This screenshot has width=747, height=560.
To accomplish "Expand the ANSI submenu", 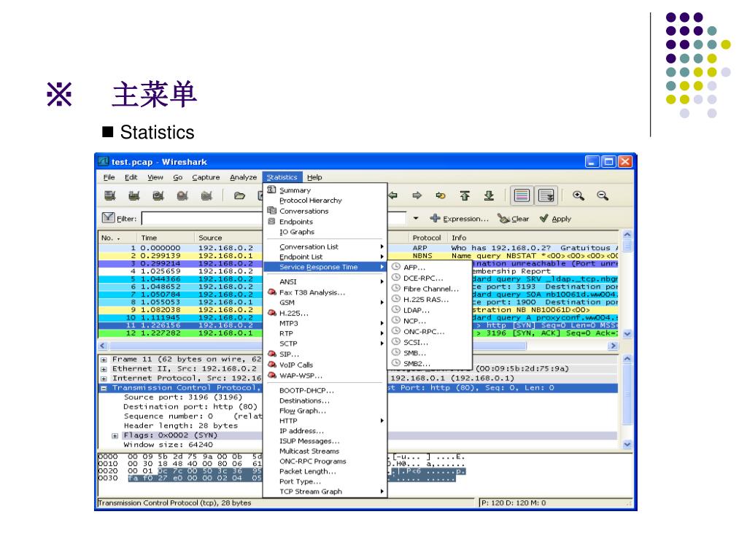I will click(324, 281).
